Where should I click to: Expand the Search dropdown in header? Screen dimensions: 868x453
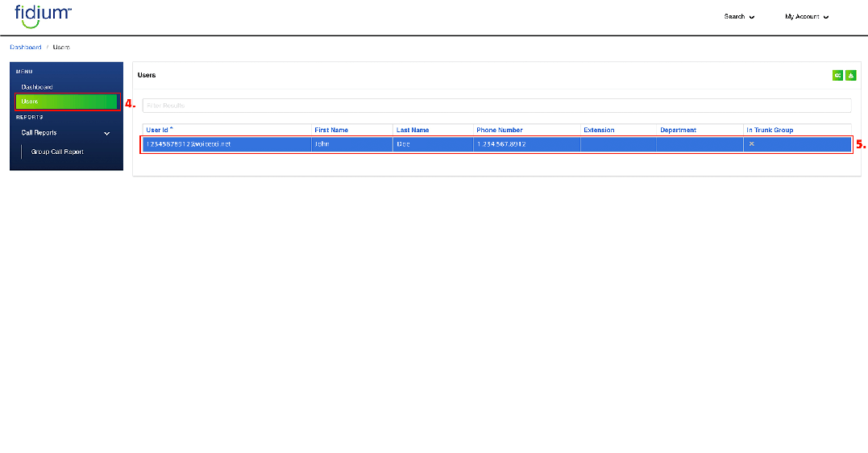coord(739,17)
